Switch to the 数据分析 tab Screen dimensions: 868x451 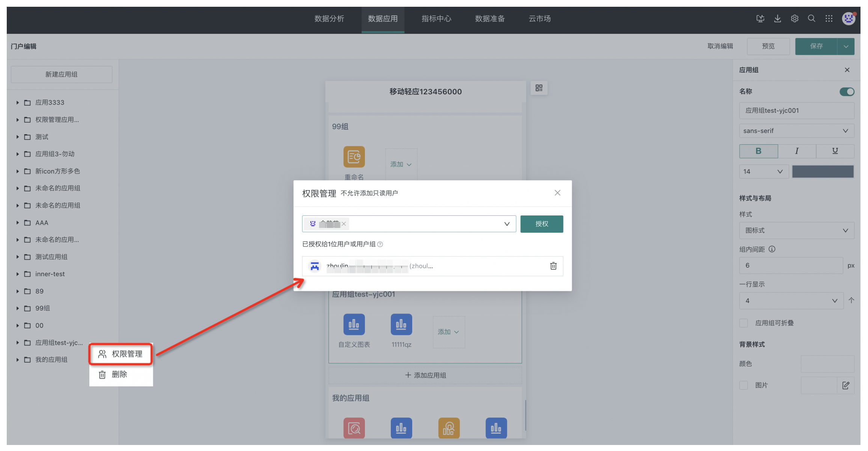(329, 19)
